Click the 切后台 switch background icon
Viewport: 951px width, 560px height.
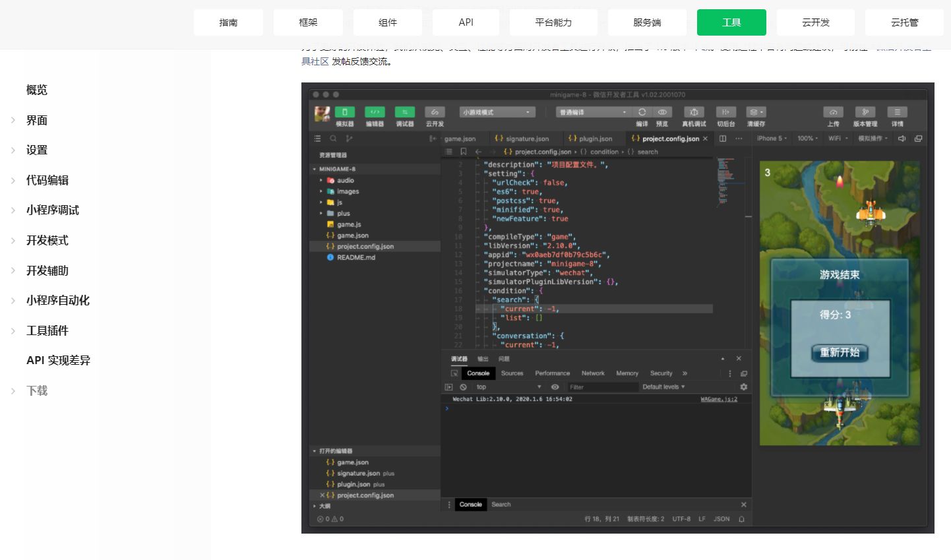coord(725,112)
